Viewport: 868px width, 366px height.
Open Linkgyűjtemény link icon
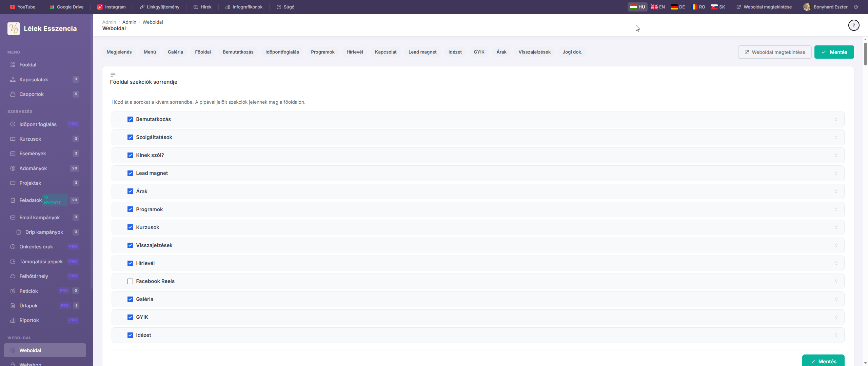[142, 7]
